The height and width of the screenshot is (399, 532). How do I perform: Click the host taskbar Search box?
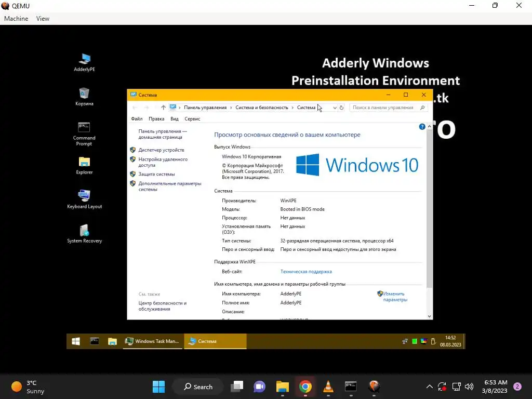point(198,387)
